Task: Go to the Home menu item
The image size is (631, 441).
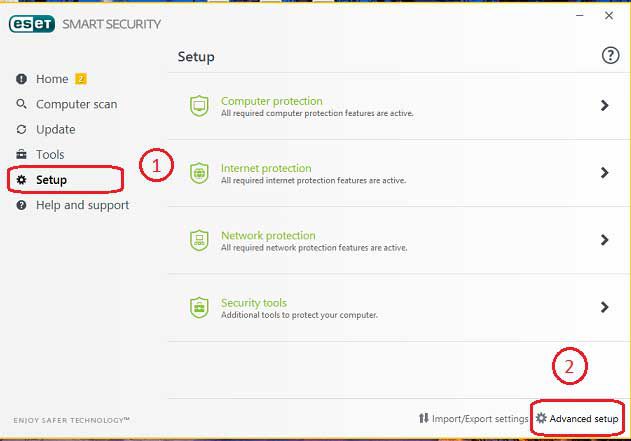Action: [x=52, y=79]
